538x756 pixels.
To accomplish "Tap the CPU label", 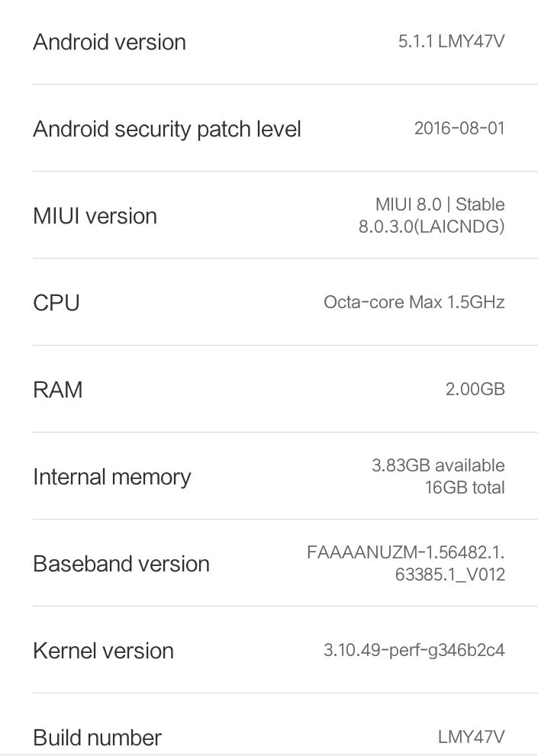I will (56, 303).
